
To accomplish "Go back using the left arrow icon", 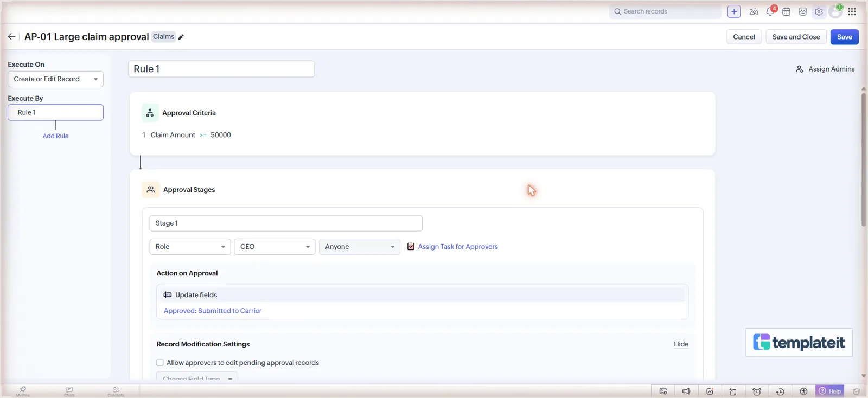I will click(11, 37).
